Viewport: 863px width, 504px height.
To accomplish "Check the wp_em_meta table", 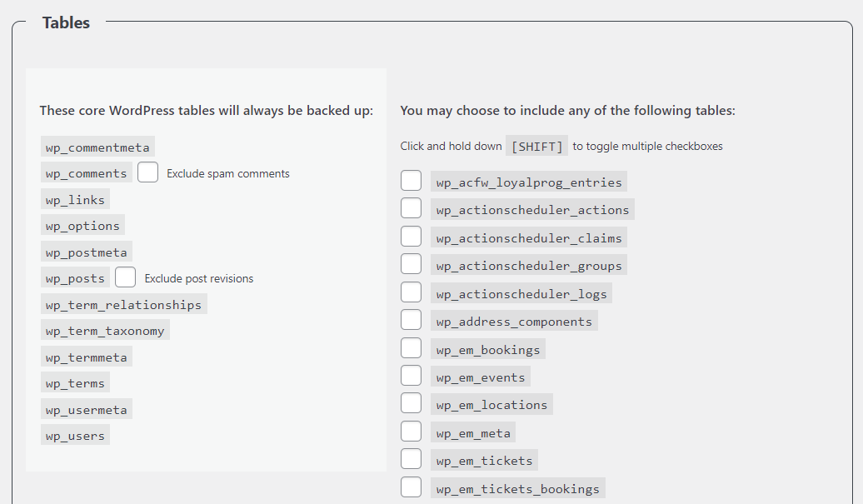I will click(412, 431).
